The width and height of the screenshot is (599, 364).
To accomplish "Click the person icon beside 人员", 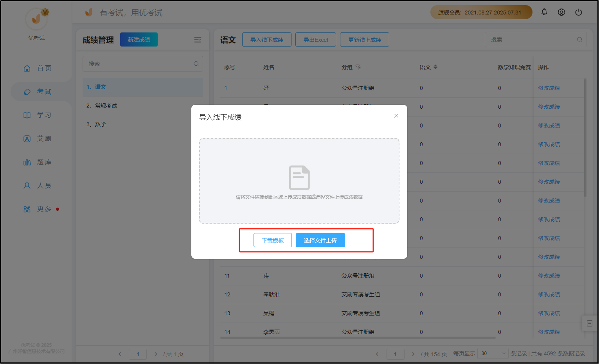I will [27, 186].
